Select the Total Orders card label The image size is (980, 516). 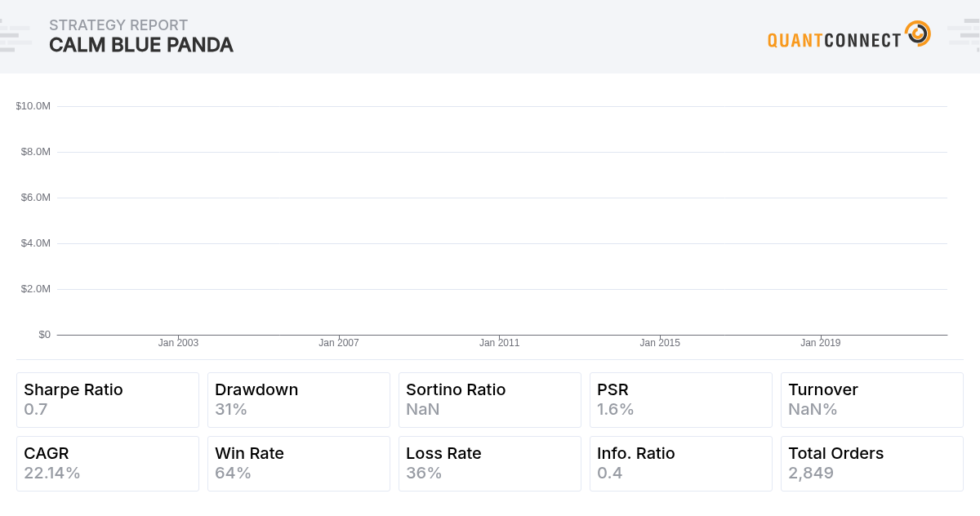(836, 454)
